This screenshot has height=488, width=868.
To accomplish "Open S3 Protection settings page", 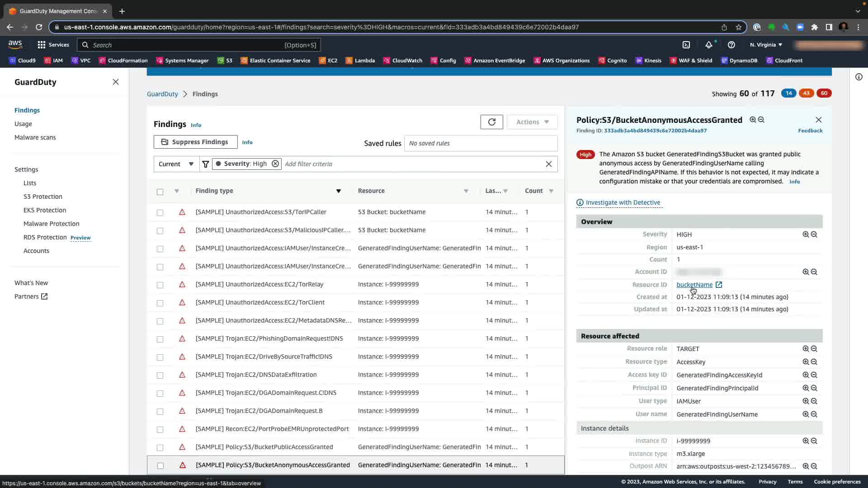I will (x=43, y=197).
